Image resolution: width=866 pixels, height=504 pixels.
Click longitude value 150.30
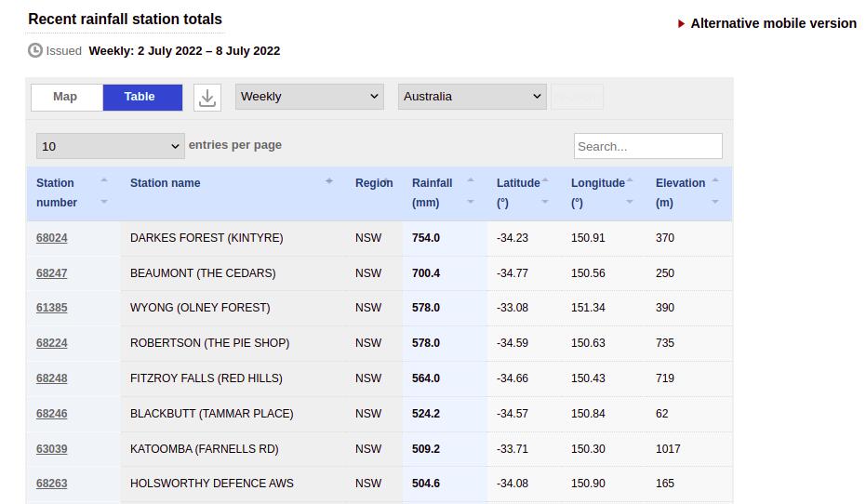[x=588, y=449]
